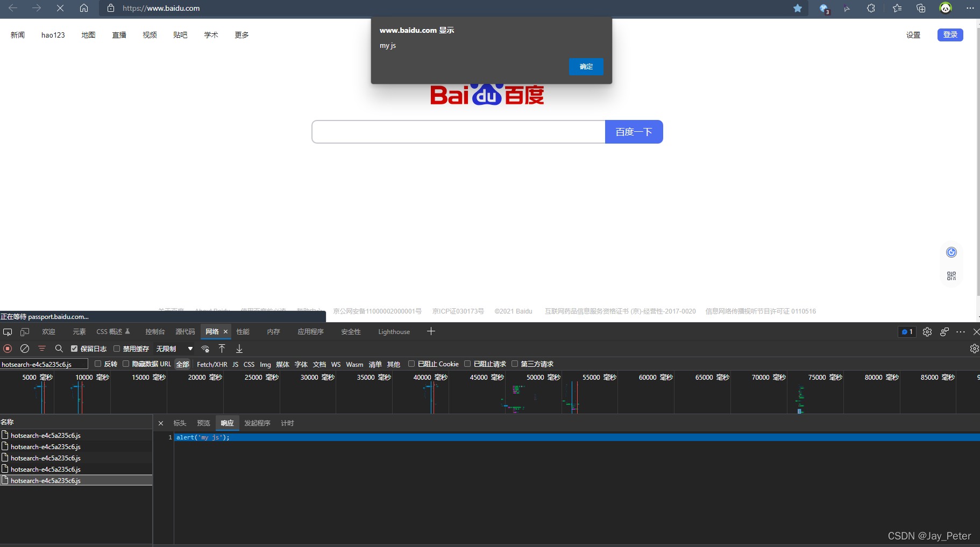The height and width of the screenshot is (547, 980).
Task: Click the 百度一下 search button
Action: coord(634,132)
